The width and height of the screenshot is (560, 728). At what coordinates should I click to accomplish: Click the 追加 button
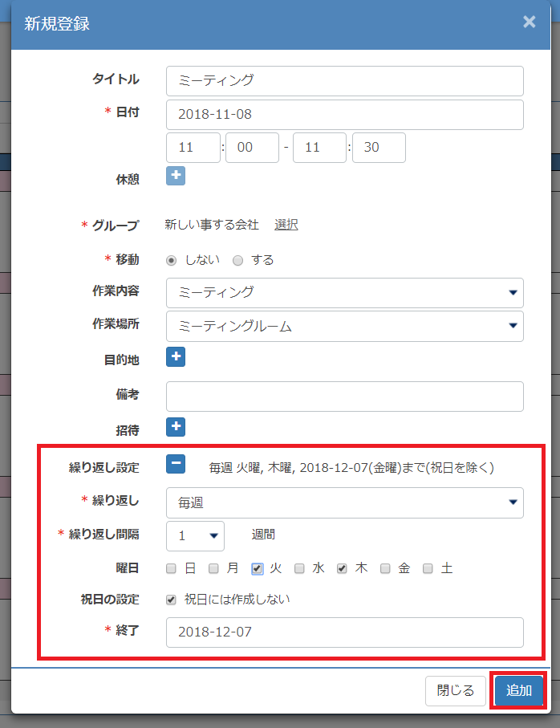519,690
